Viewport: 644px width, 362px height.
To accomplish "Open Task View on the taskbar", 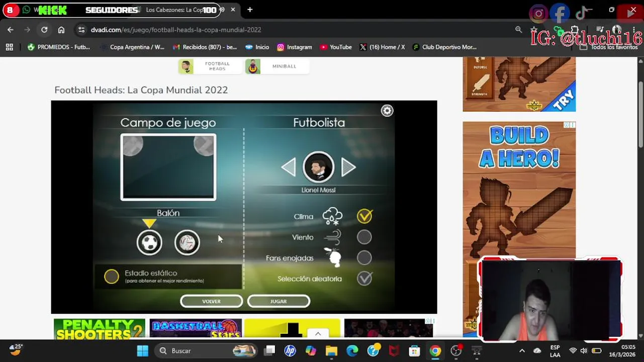I will tap(270, 350).
